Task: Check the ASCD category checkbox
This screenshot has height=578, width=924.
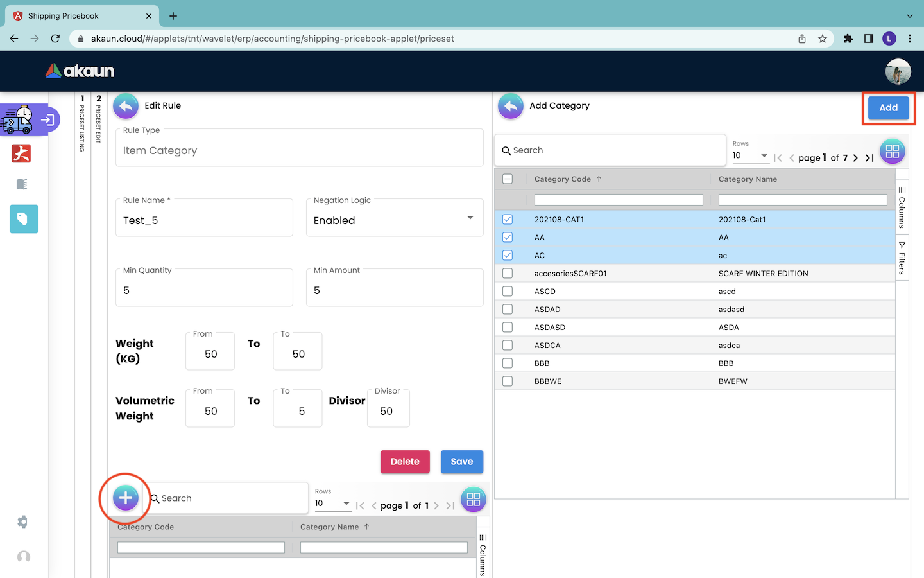Action: [508, 292]
